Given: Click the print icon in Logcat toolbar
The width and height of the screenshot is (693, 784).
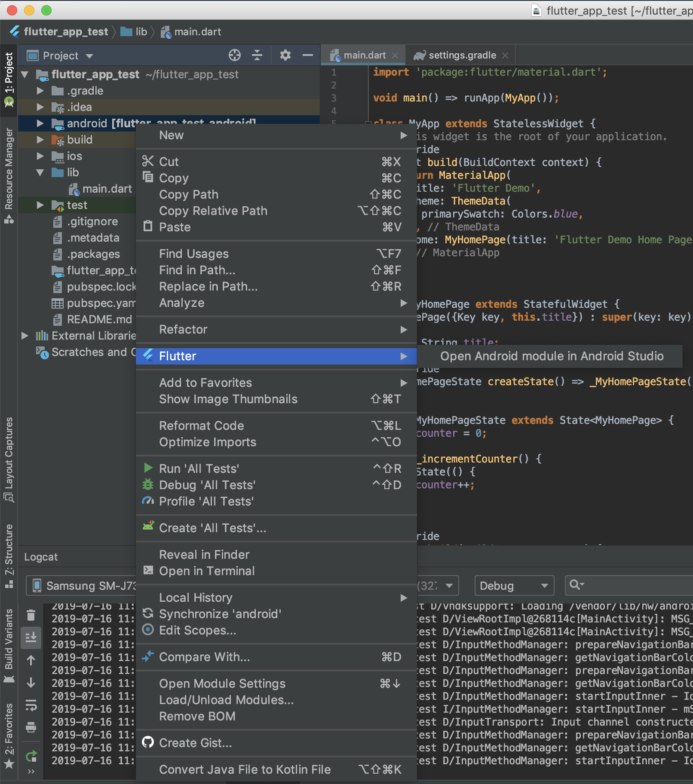Looking at the screenshot, I should point(31,727).
